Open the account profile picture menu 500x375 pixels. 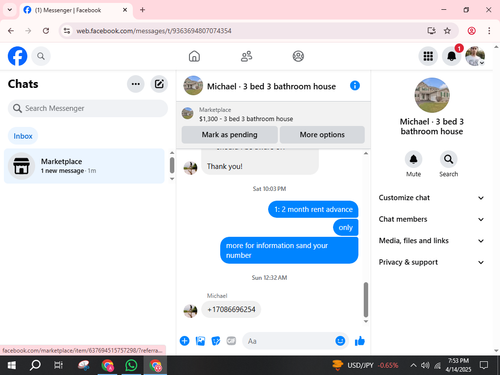pos(475,56)
